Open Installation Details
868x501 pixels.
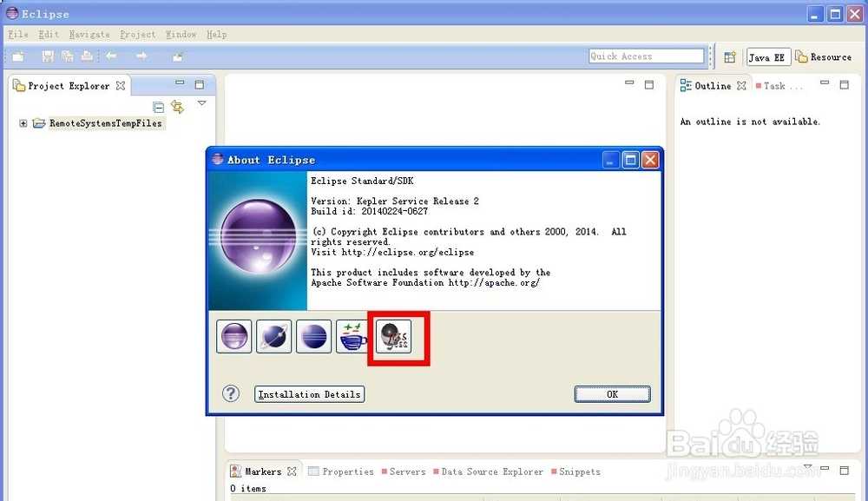point(310,394)
